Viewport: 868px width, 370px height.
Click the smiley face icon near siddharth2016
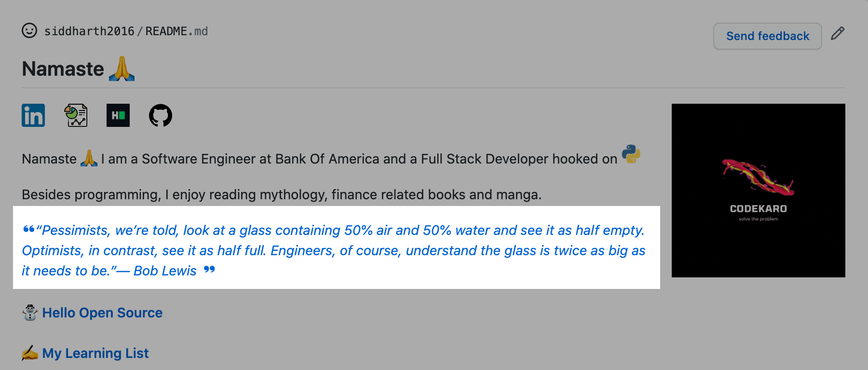pyautogui.click(x=29, y=30)
